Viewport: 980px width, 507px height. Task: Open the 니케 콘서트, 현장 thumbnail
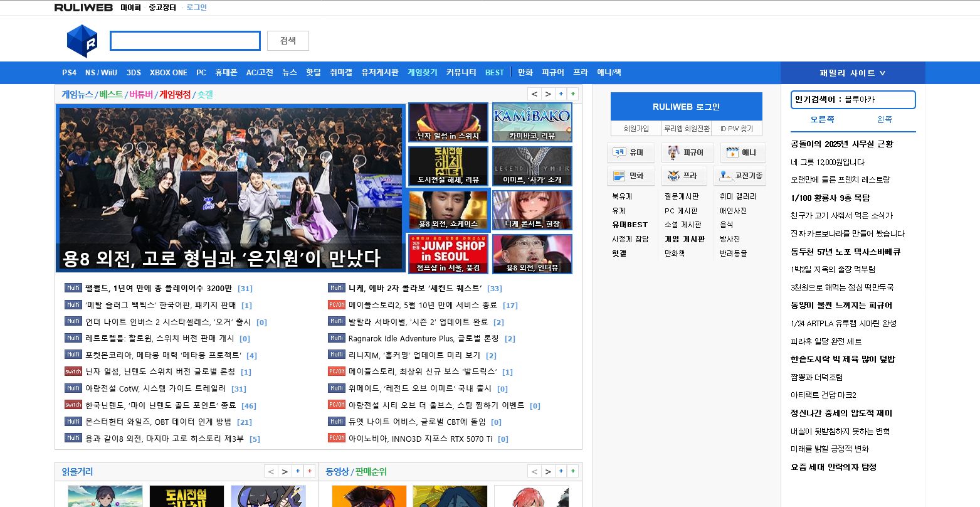[x=532, y=210]
